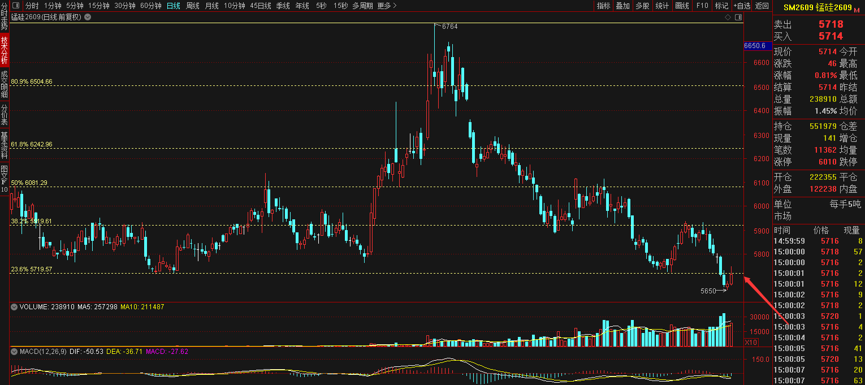
Task: Click the 38.2% 5919.61 Fibonacci label
Action: coord(31,221)
